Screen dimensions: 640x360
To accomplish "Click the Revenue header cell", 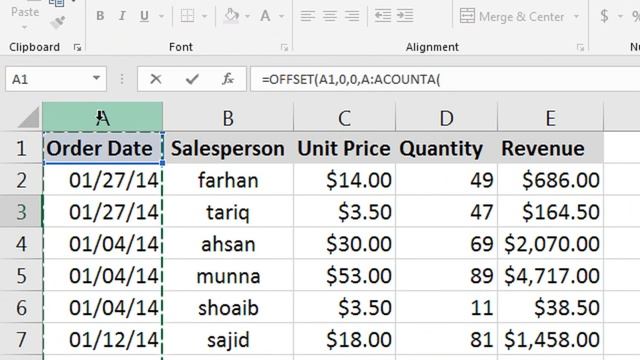I will click(551, 148).
